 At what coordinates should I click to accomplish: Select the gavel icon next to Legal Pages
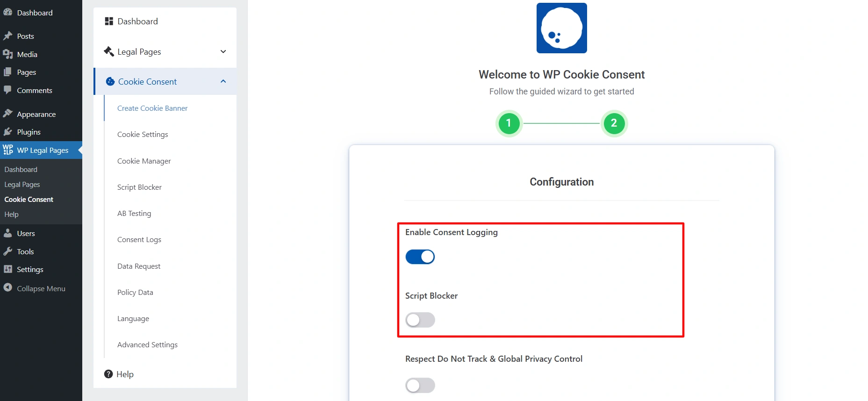point(108,51)
